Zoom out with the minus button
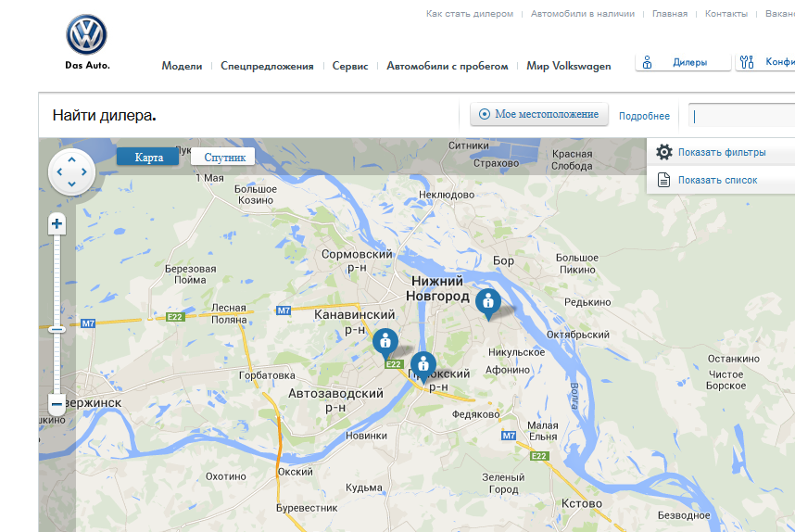795x532 pixels. 57,404
